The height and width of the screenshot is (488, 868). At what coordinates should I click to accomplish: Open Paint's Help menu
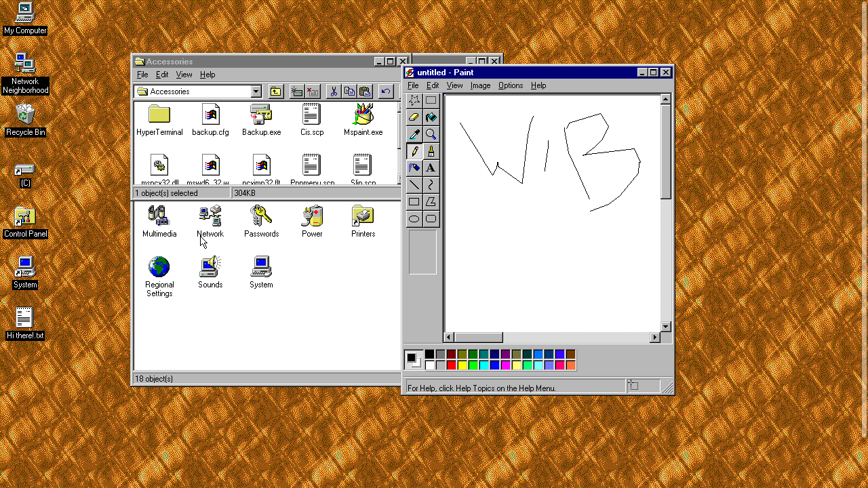pyautogui.click(x=538, y=85)
